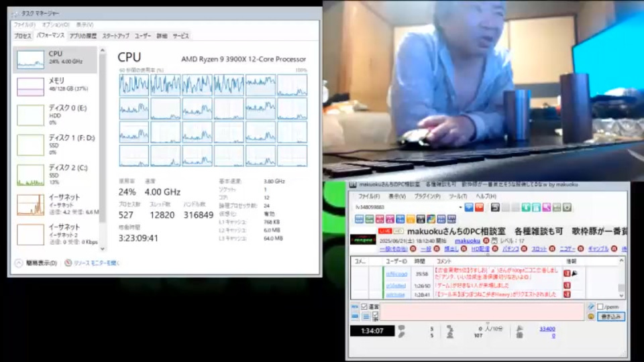This screenshot has height=362, width=644.
Task: Click the 時間 column header in comment list
Action: point(419,261)
